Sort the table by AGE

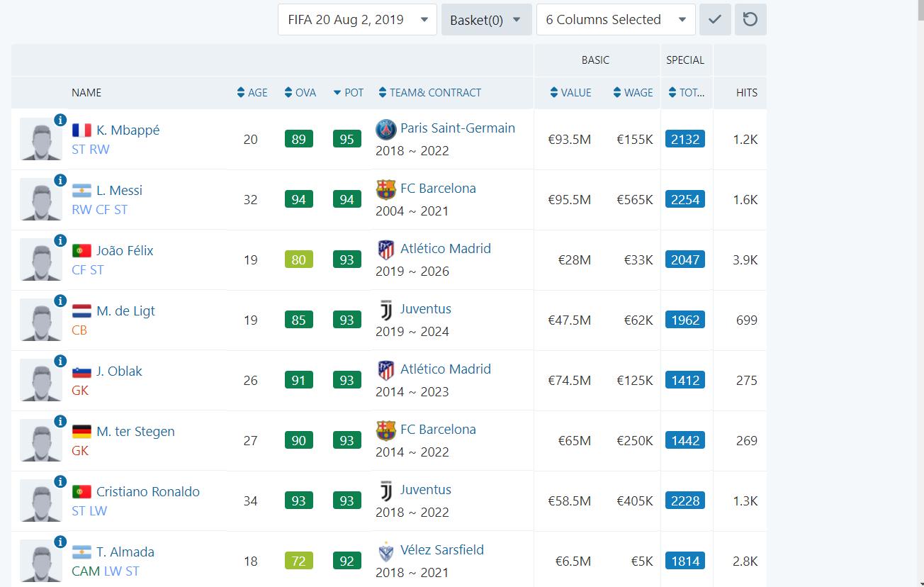pyautogui.click(x=252, y=93)
